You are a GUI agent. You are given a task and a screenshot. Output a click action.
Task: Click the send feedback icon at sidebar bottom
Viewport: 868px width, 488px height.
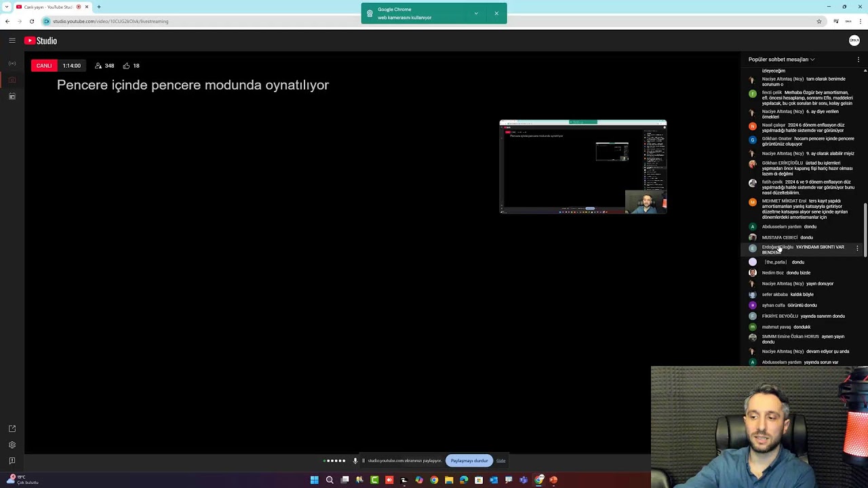click(x=12, y=461)
